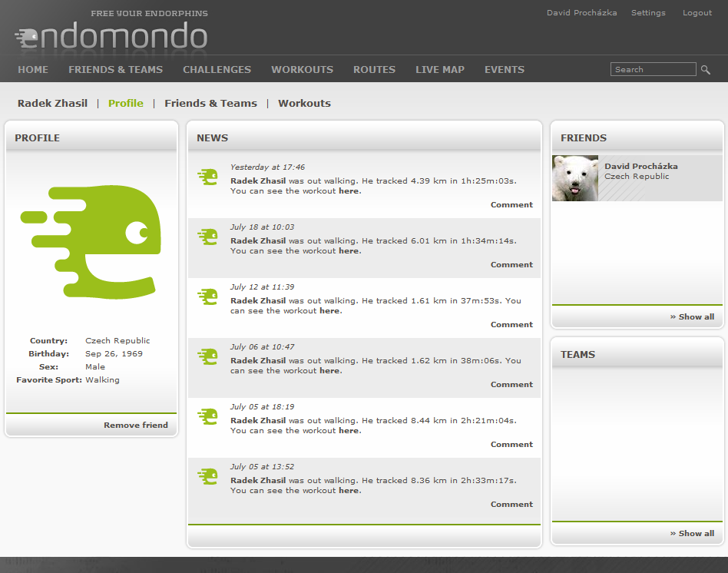Screen dimensions: 728x573
Task: Open Settings link
Action: click(x=648, y=12)
